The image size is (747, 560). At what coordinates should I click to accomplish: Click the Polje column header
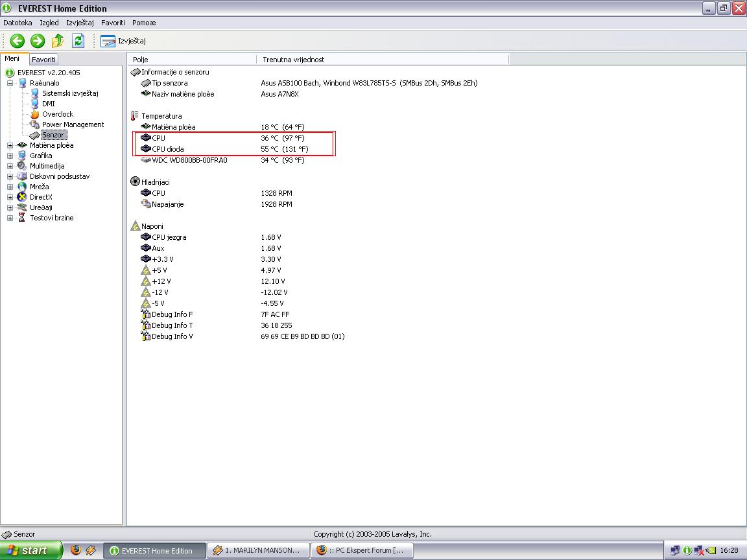[x=193, y=60]
